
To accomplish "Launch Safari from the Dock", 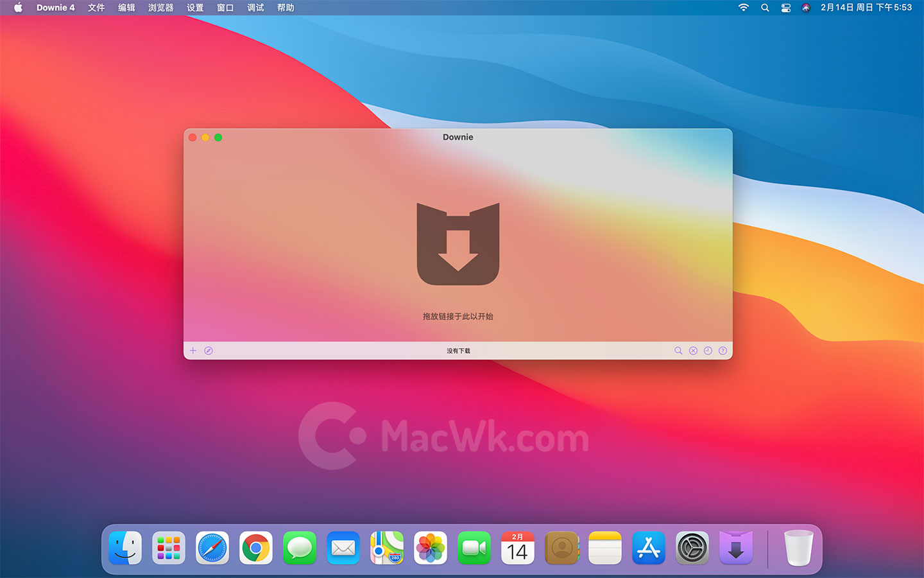I will pyautogui.click(x=212, y=548).
